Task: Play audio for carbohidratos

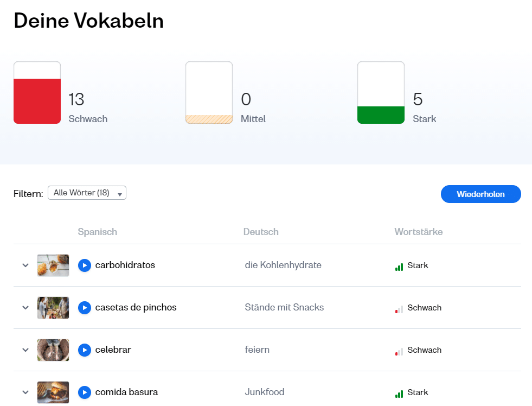Action: pos(84,265)
